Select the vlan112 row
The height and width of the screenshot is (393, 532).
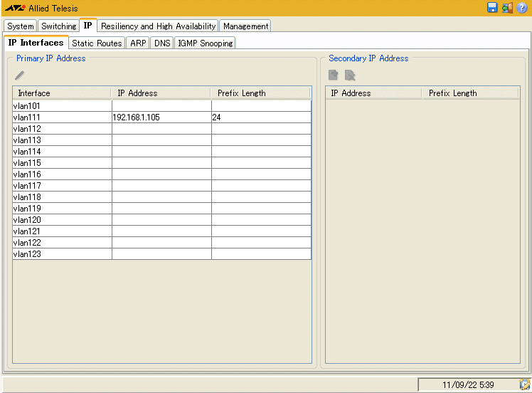(x=162, y=129)
